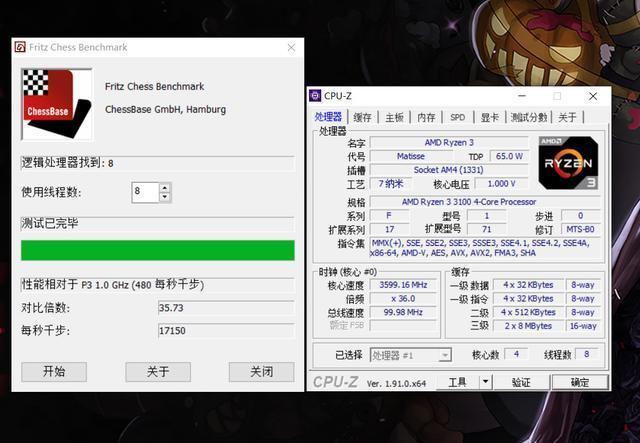Open the 缓存 tab in CPU-Z
The height and width of the screenshot is (443, 640).
[362, 117]
